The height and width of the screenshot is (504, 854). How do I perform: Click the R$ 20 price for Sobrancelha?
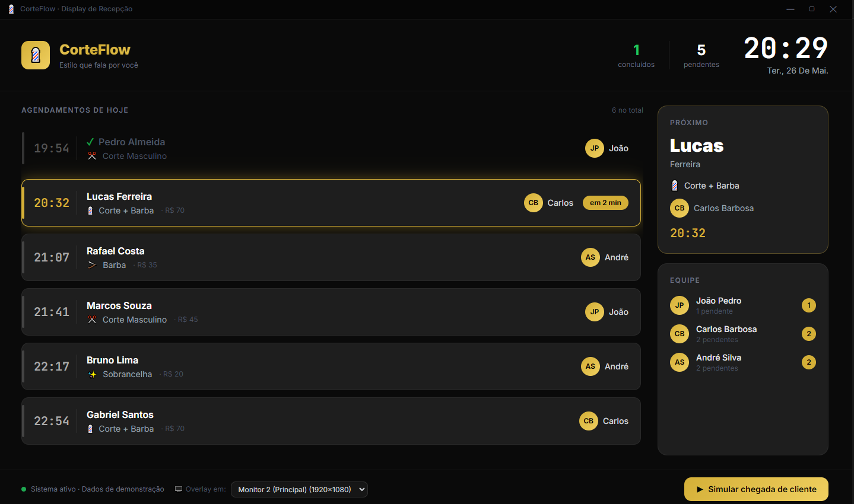click(173, 374)
